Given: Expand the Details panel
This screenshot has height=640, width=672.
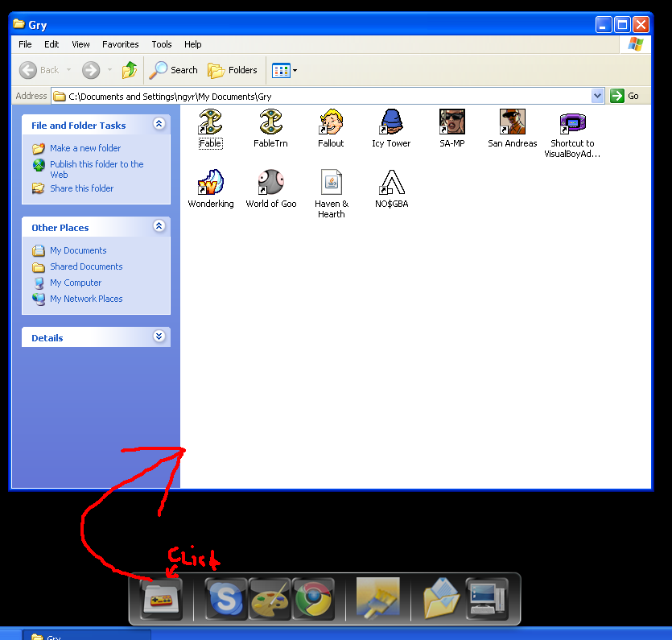Looking at the screenshot, I should [159, 336].
